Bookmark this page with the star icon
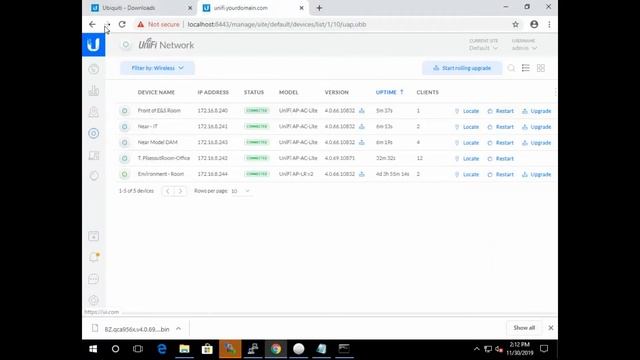Image resolution: width=640 pixels, height=360 pixels. [x=516, y=24]
